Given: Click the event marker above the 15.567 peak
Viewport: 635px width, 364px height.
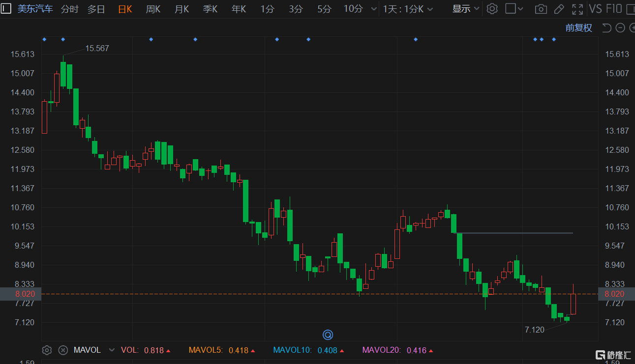Looking at the screenshot, I should coord(62,39).
